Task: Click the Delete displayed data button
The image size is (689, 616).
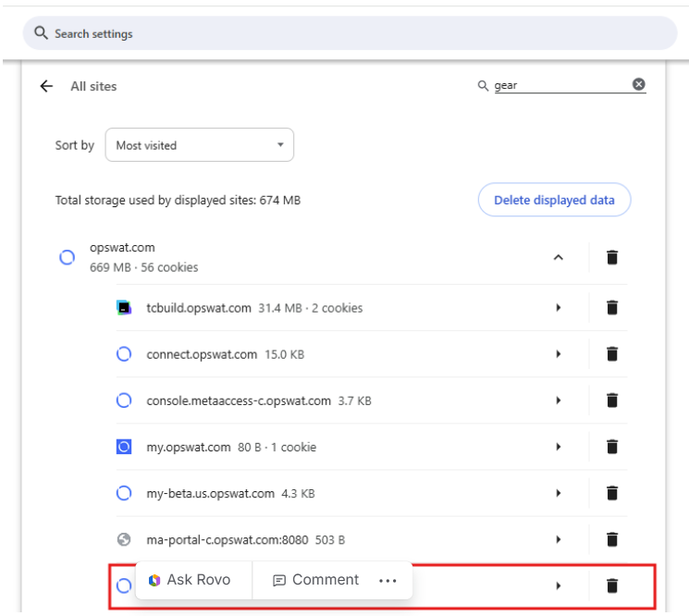Action: pos(554,200)
